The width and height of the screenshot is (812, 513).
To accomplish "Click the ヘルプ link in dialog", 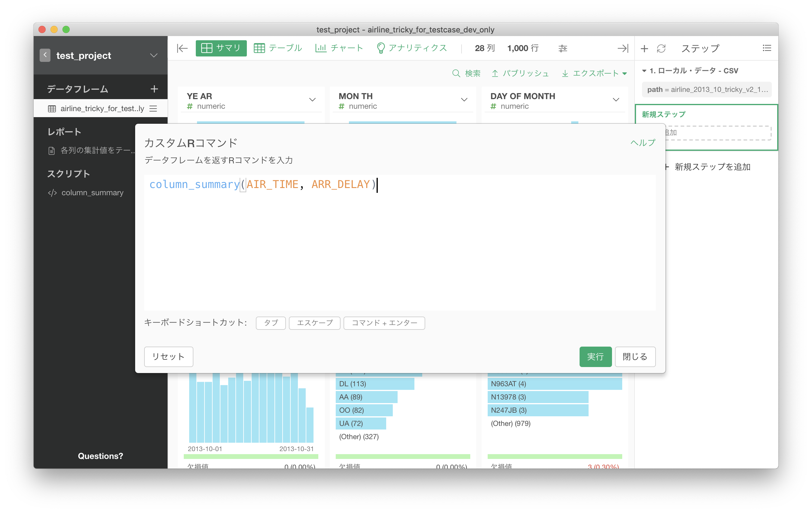I will coord(643,143).
